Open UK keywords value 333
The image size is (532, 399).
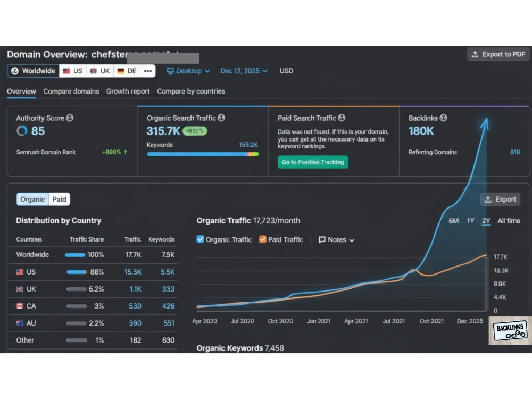pyautogui.click(x=168, y=289)
